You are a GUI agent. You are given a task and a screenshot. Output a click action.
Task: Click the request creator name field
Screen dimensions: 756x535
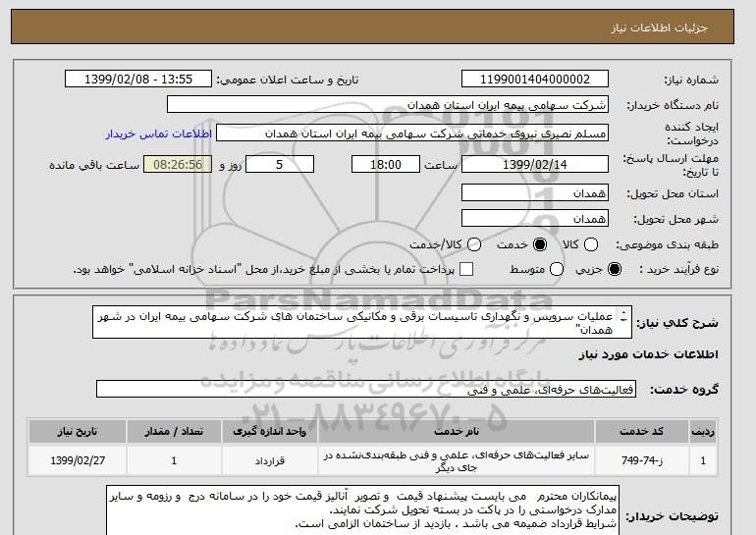(x=412, y=134)
